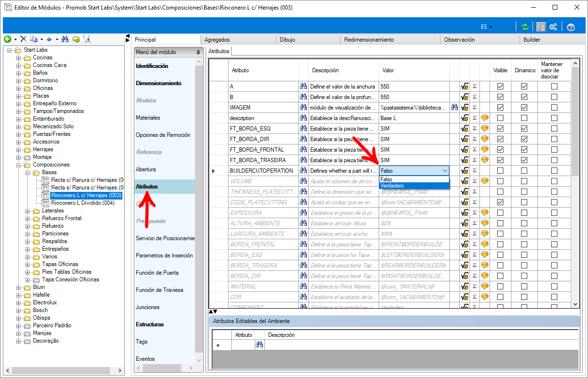Uncheck Visible checkbox for FT_BORDA_FRONTAL

501,149
